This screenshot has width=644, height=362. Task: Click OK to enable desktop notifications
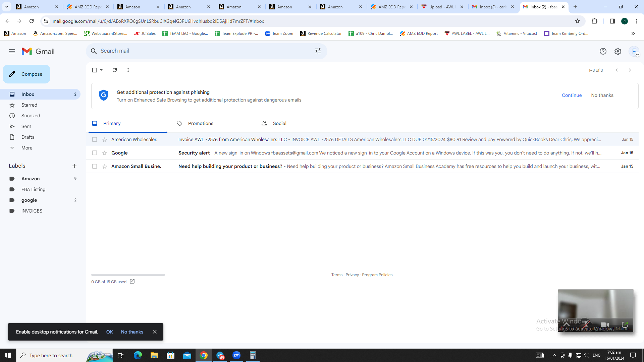[x=110, y=332]
